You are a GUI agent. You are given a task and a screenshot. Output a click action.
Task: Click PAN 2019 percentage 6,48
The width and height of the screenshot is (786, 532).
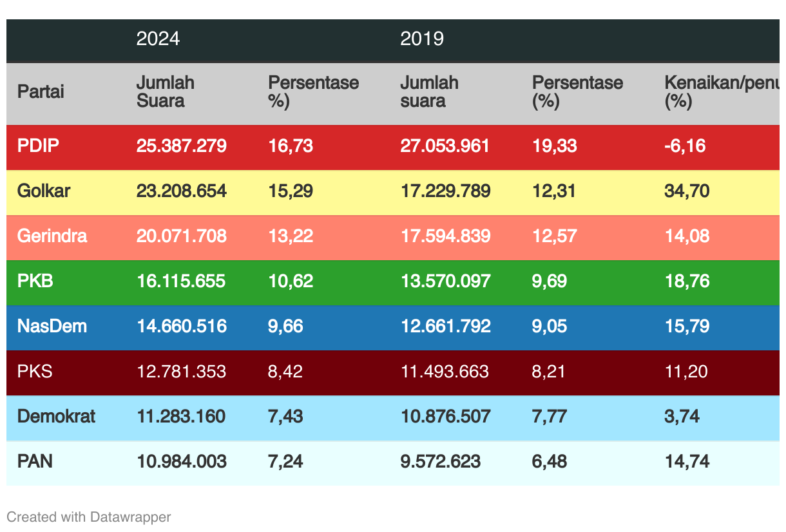coord(550,461)
